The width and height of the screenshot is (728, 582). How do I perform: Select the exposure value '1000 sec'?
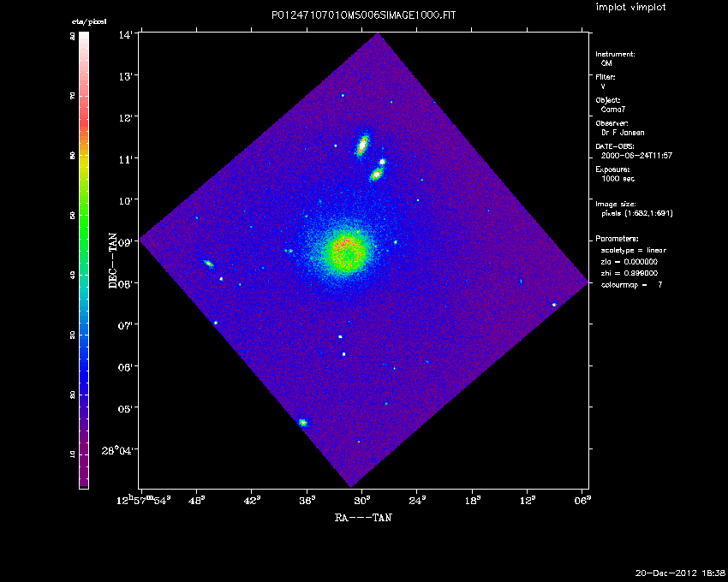pyautogui.click(x=618, y=179)
